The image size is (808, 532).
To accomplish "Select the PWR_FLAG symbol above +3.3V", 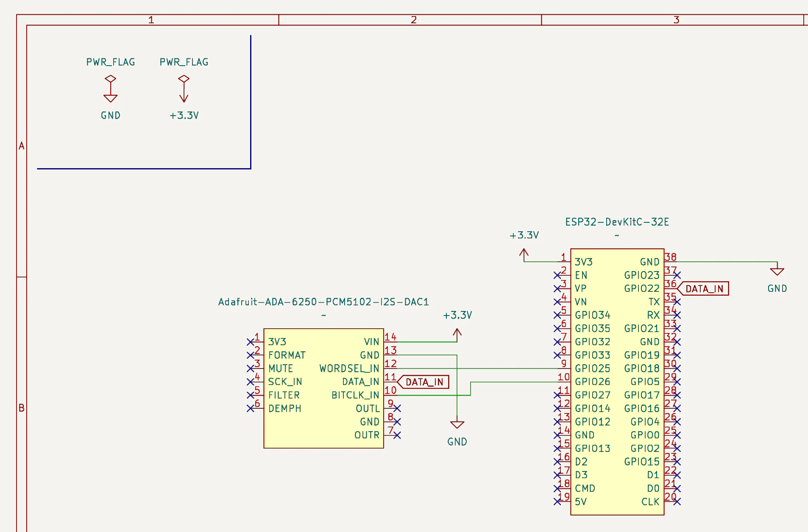I will click(x=184, y=79).
